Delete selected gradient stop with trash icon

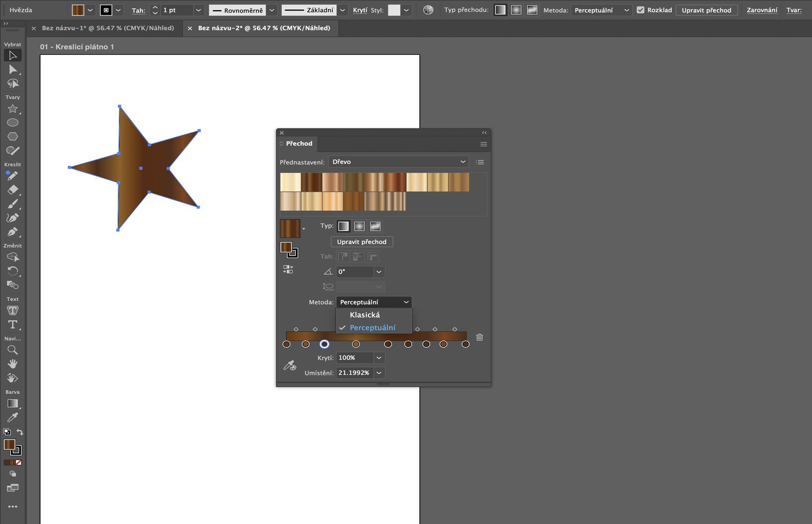(x=479, y=337)
